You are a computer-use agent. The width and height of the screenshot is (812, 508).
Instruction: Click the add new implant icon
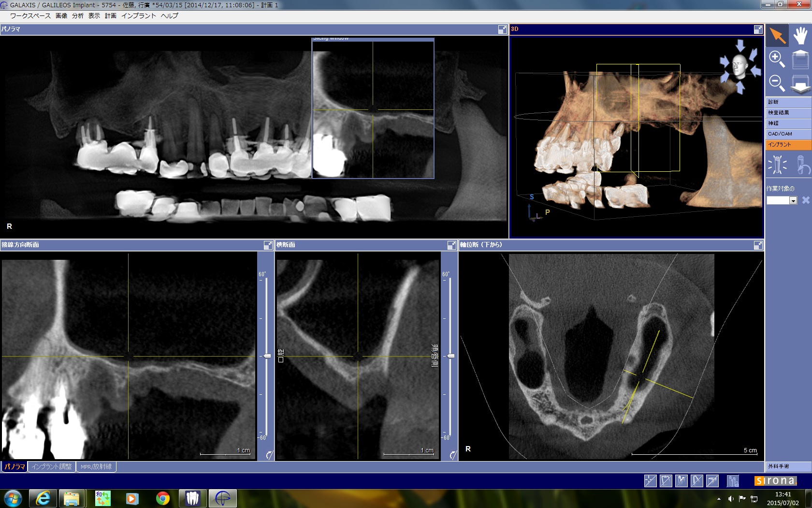777,164
